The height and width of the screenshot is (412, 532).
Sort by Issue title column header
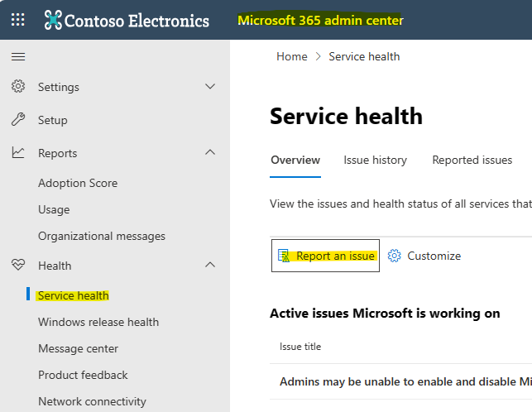coord(300,347)
